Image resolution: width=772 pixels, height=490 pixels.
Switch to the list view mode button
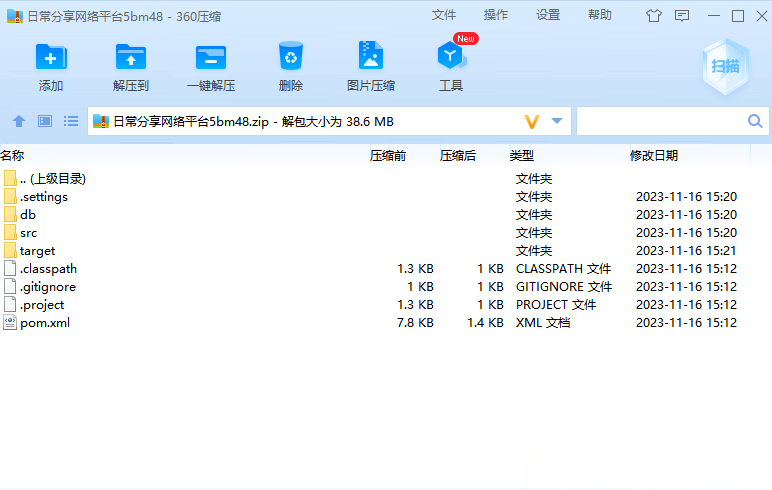point(71,121)
